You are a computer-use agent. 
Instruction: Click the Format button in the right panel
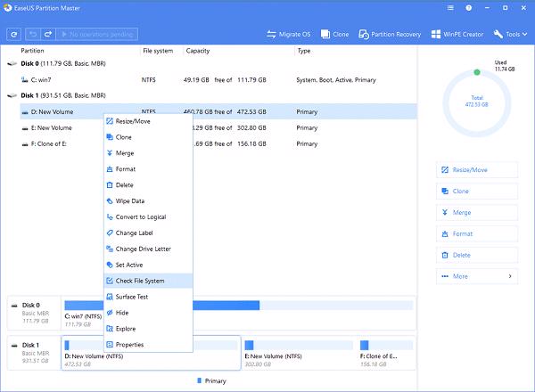[477, 233]
